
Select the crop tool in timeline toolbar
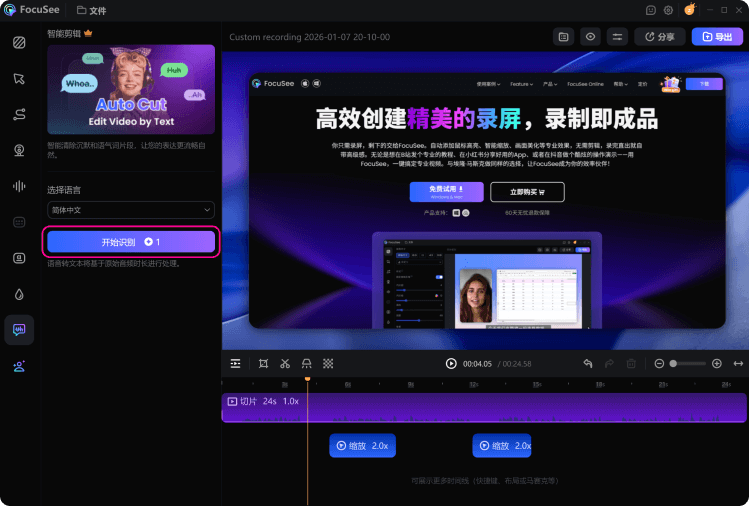click(263, 364)
